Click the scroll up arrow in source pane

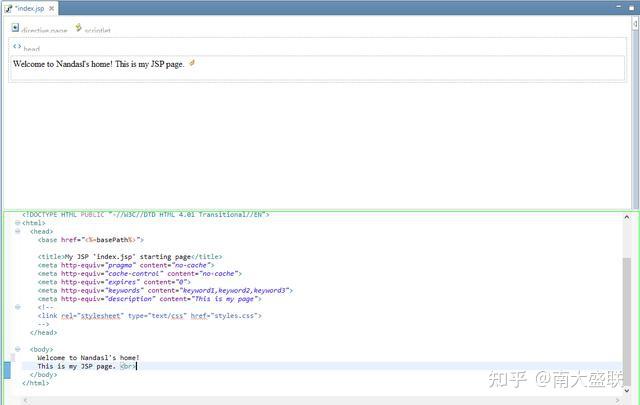(x=627, y=218)
